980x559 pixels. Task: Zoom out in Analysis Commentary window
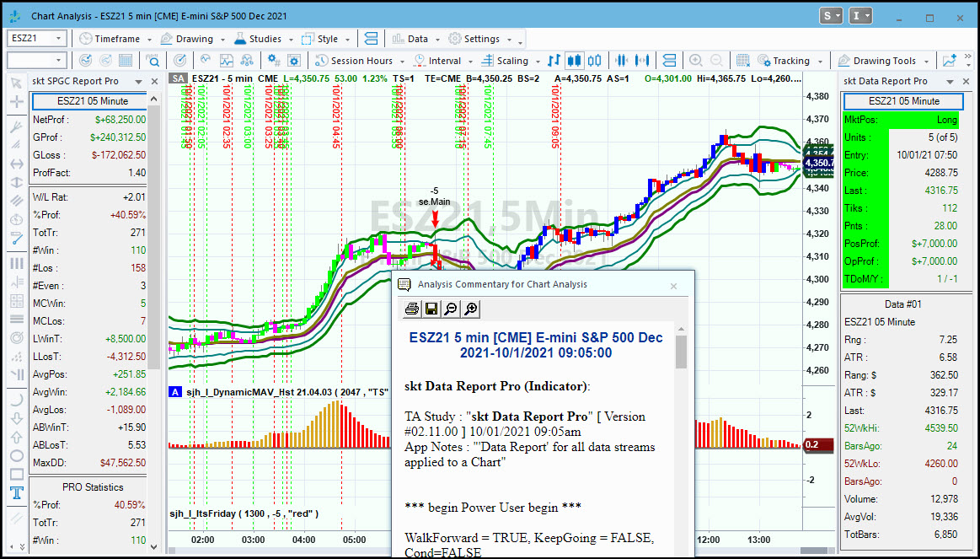(x=450, y=309)
